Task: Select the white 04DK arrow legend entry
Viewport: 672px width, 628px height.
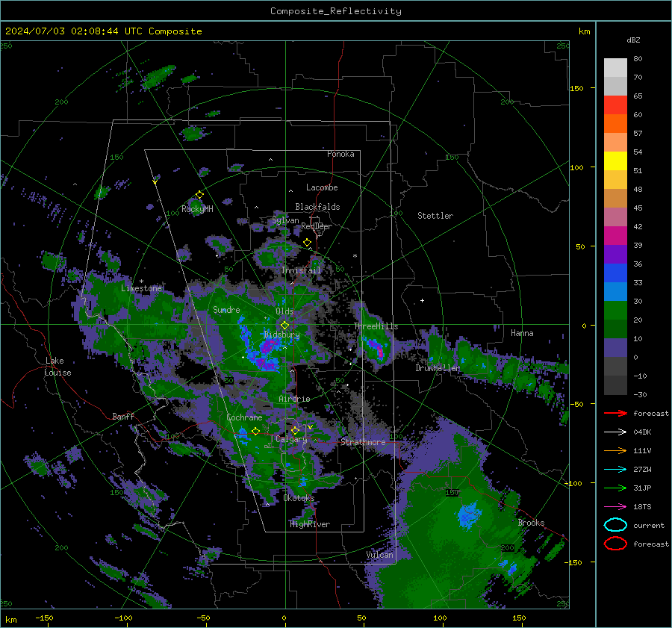Action: point(615,432)
